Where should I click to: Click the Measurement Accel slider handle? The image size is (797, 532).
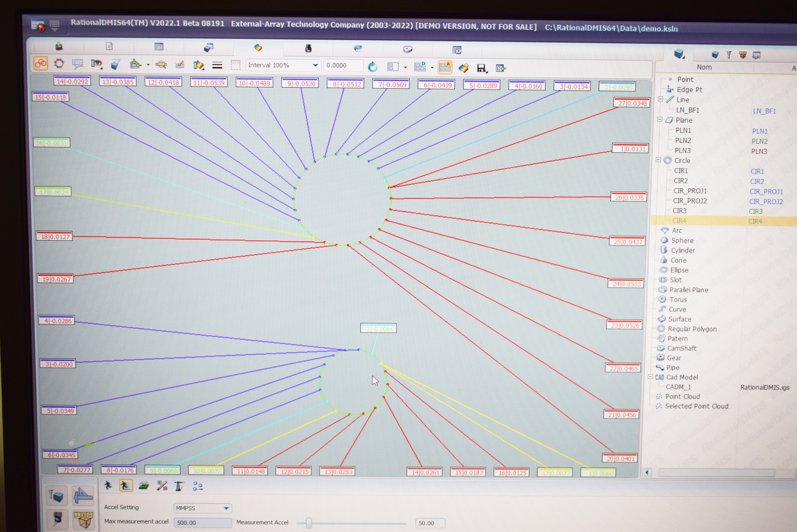[x=309, y=523]
